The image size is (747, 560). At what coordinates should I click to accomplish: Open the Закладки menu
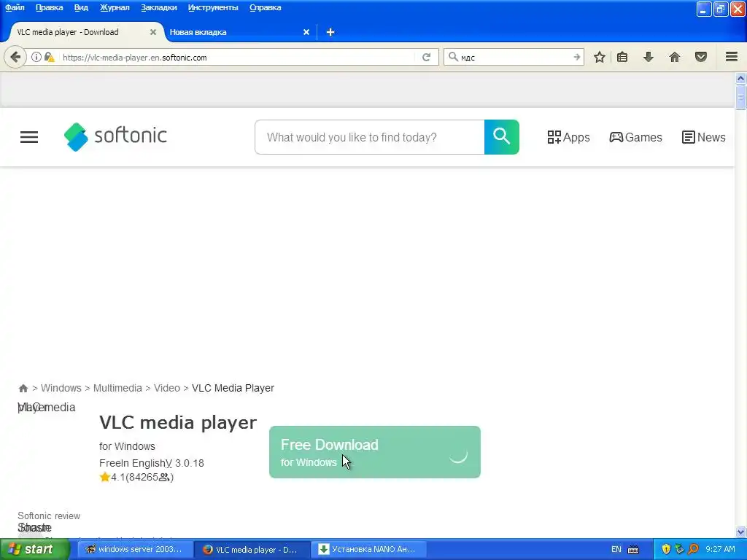coord(158,7)
